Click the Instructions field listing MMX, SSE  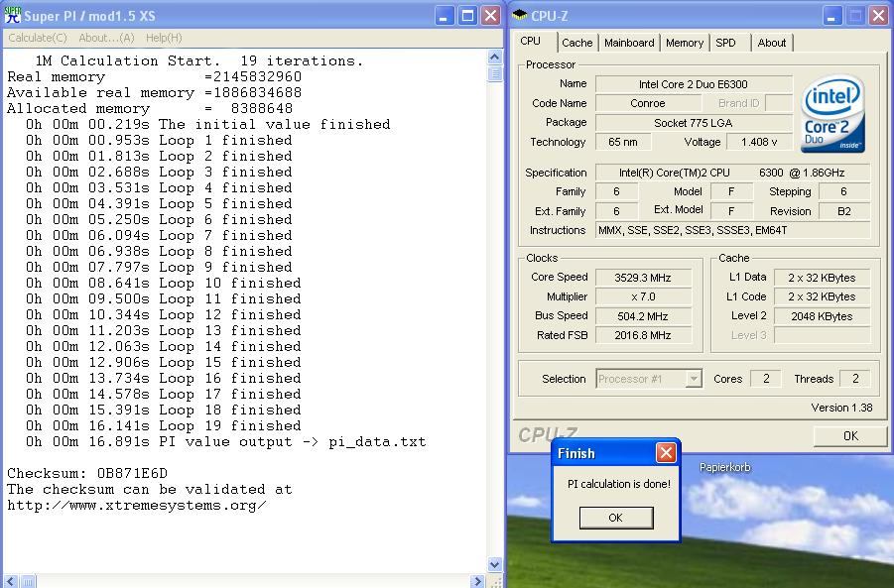(x=732, y=230)
